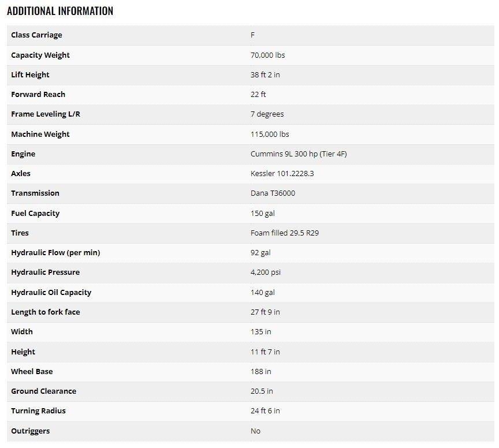The width and height of the screenshot is (499, 448).
Task: Select the Class Carriage row label
Action: point(36,35)
